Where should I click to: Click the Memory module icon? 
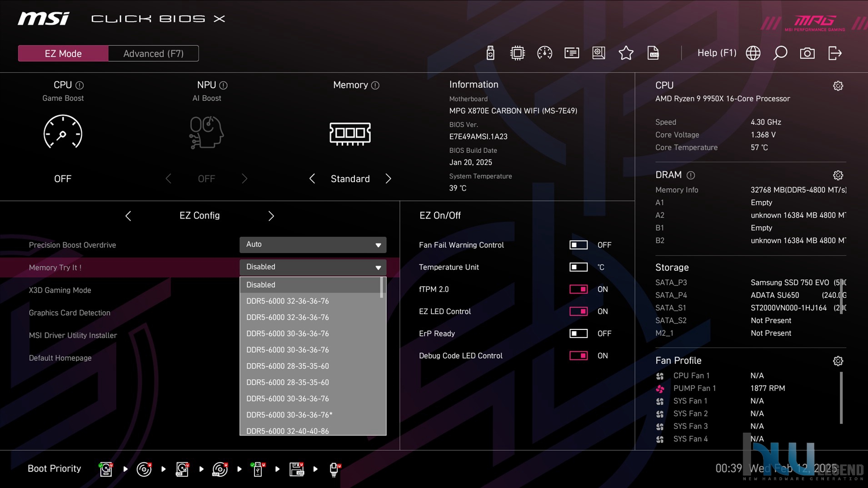(x=350, y=134)
